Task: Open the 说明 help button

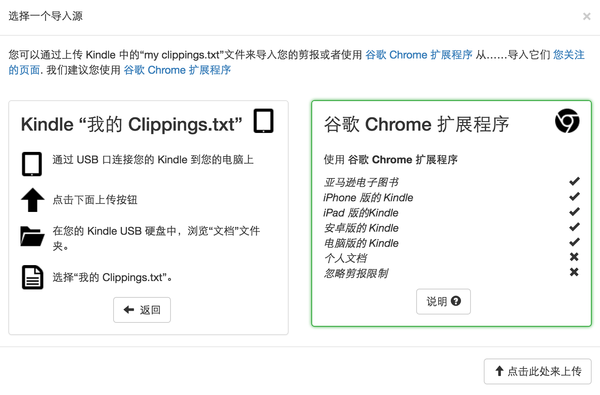Action: [443, 302]
